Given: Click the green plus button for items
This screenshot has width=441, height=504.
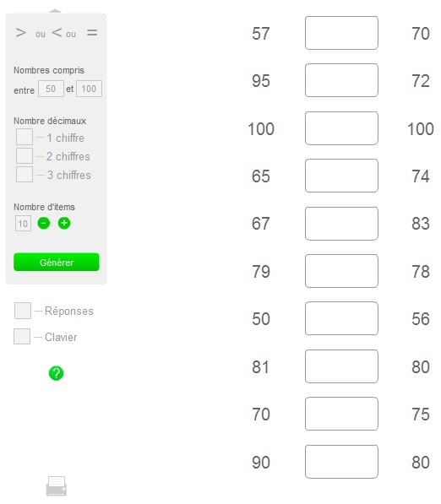Looking at the screenshot, I should click(64, 223).
